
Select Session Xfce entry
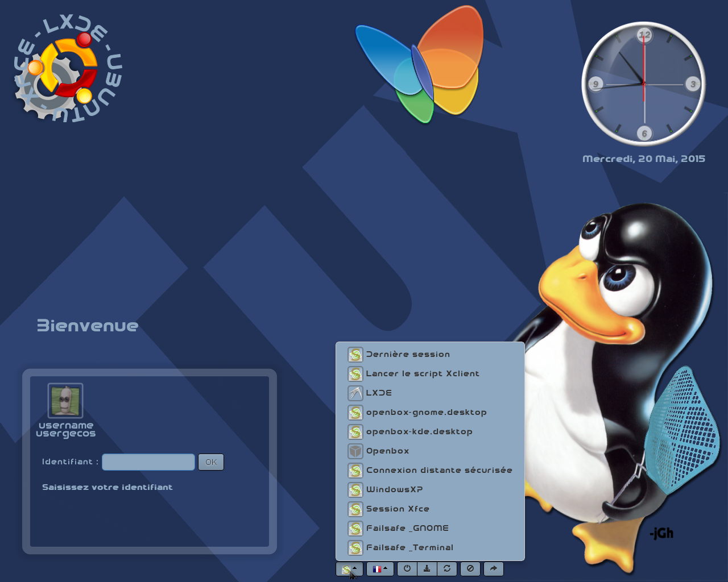coord(430,509)
